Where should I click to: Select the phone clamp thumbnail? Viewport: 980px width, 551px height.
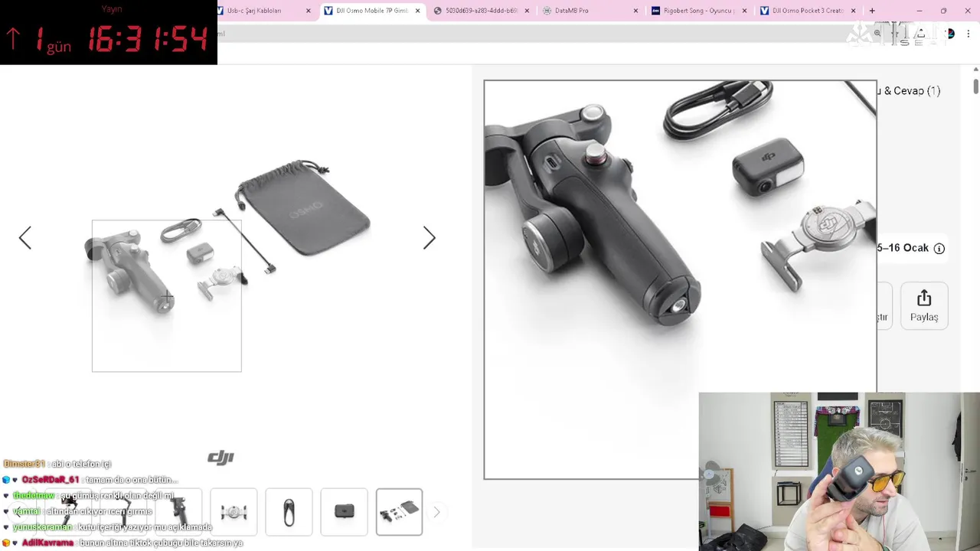234,511
